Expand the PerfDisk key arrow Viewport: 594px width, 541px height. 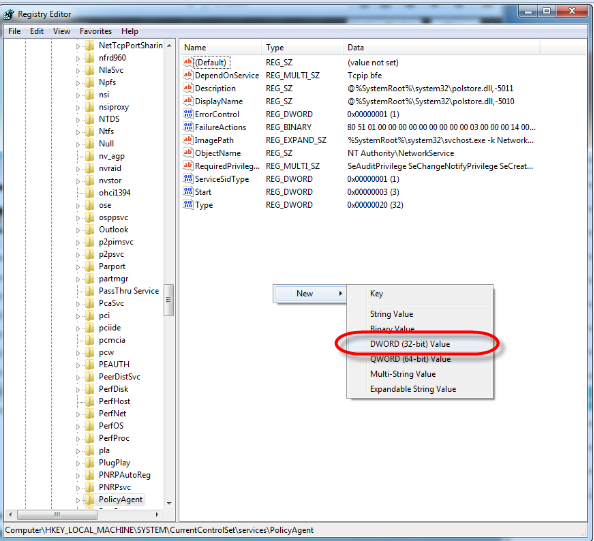pos(78,389)
